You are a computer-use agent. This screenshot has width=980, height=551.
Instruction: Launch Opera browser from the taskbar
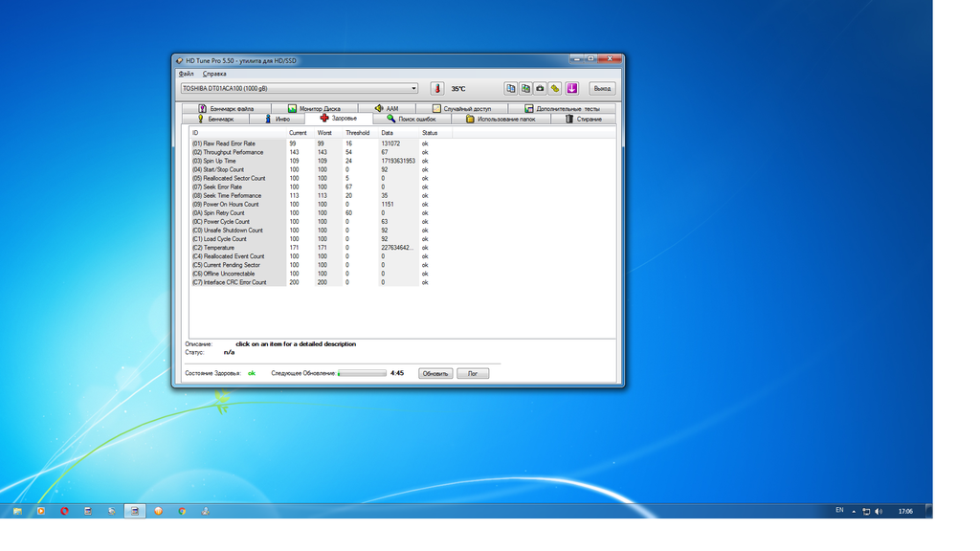64,512
